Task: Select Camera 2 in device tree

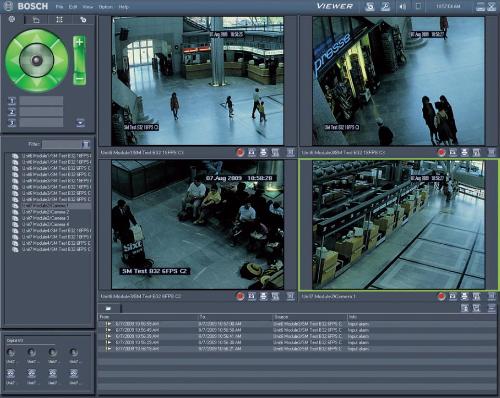Action: (46, 212)
